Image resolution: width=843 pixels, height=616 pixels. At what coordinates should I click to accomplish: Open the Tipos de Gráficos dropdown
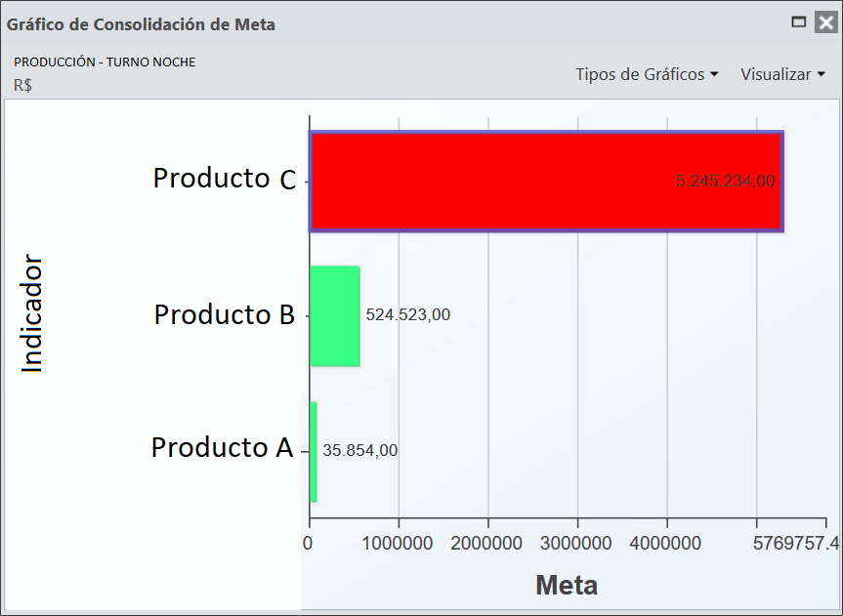pyautogui.click(x=647, y=74)
